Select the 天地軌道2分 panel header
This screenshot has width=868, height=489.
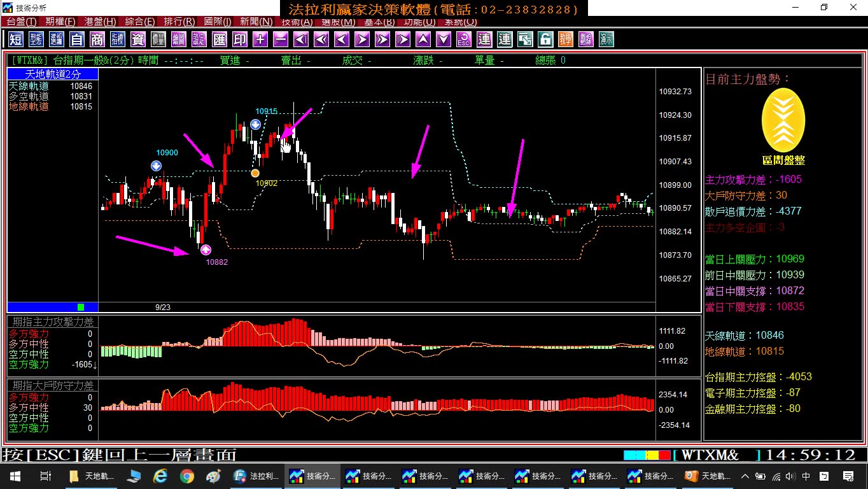click(53, 74)
